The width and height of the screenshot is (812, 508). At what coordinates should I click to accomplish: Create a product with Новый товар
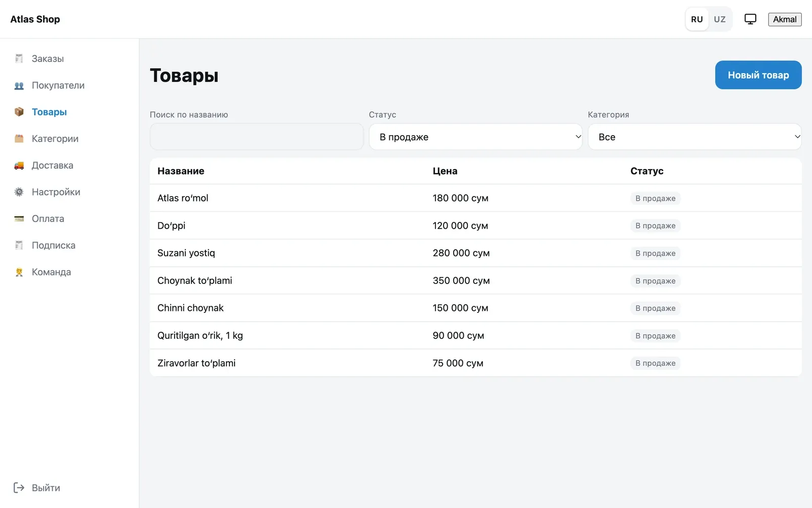pos(758,75)
